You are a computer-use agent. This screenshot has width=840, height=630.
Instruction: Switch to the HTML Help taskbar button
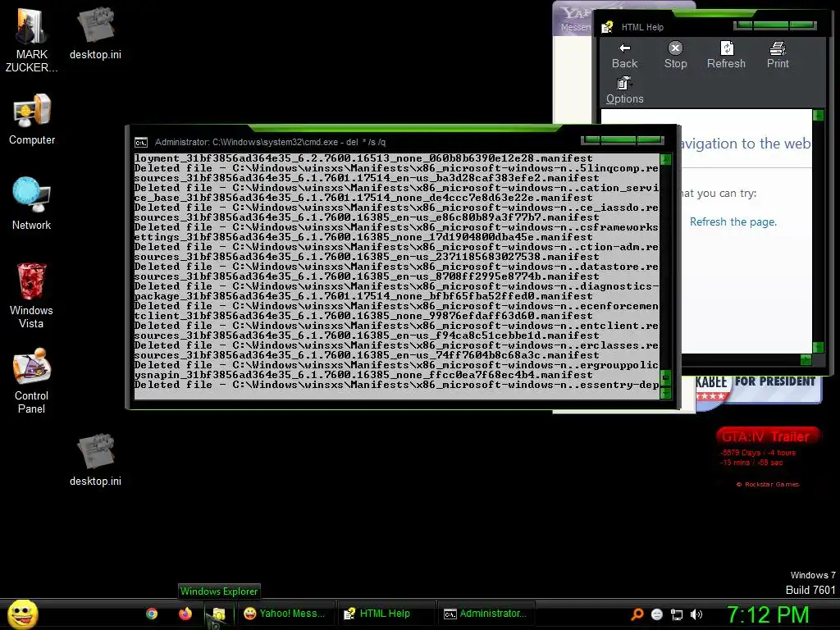click(x=385, y=614)
